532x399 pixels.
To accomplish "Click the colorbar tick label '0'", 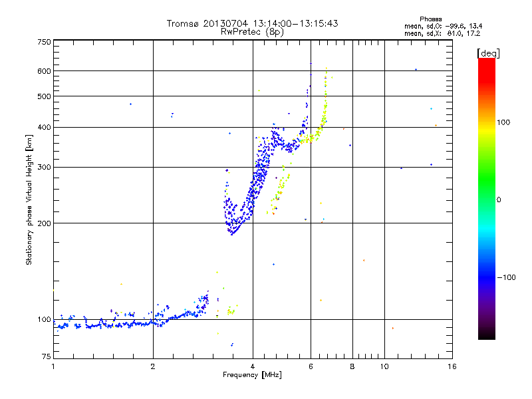I will pyautogui.click(x=499, y=200).
